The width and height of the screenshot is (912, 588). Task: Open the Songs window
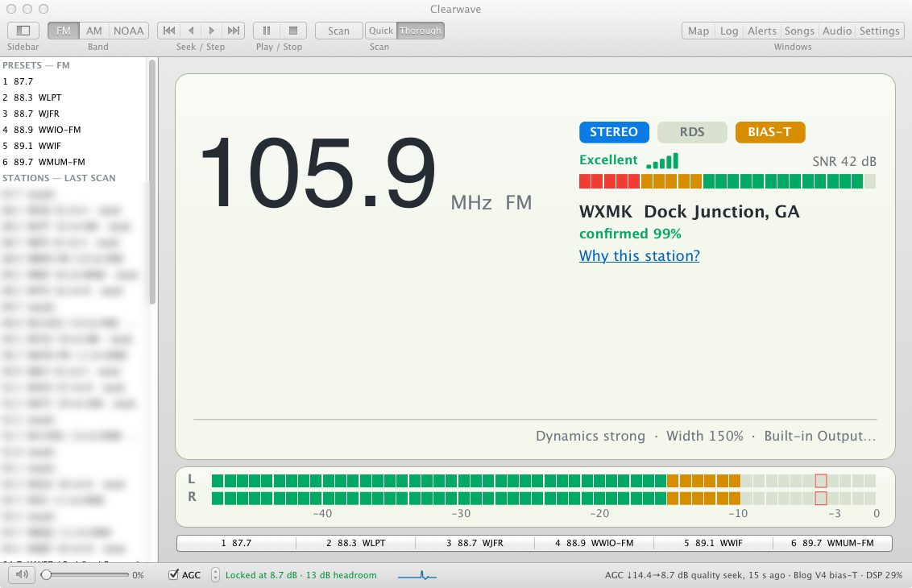800,31
